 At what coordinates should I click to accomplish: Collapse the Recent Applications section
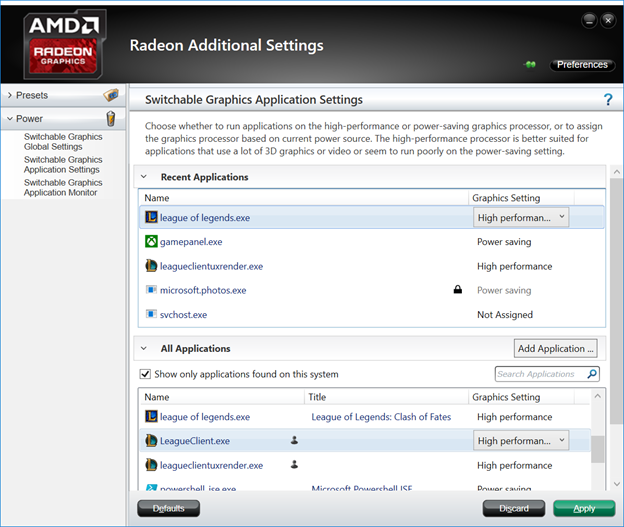144,177
